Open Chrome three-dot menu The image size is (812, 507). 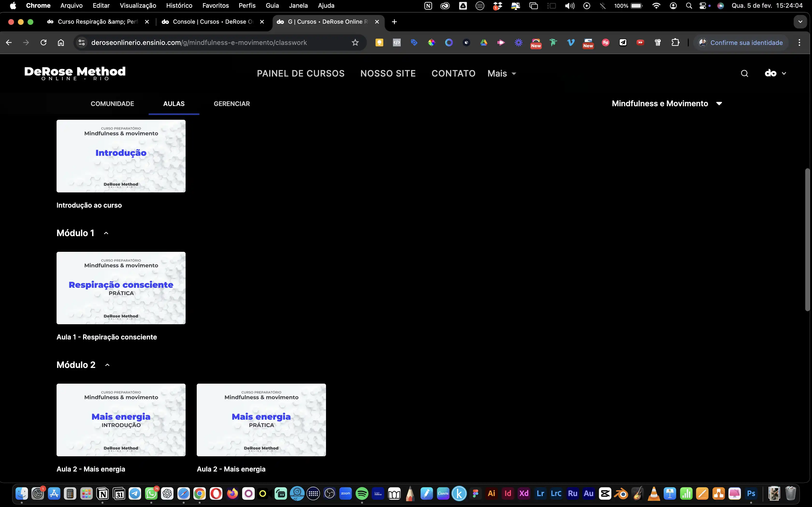[799, 42]
